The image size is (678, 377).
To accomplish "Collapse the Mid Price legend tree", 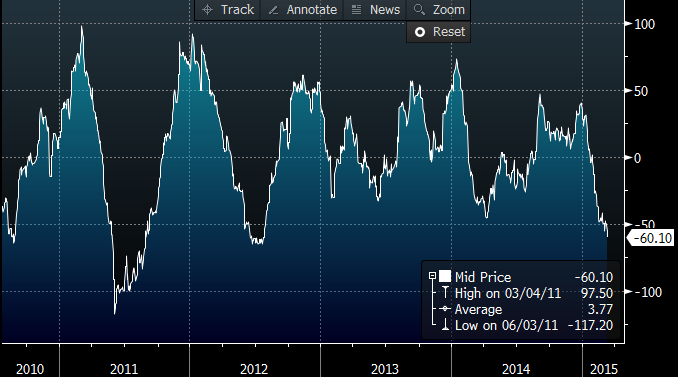I will click(x=432, y=276).
